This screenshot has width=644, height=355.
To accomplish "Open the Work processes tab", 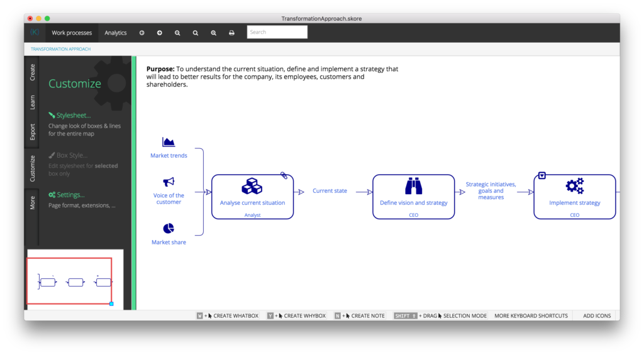I will point(72,33).
